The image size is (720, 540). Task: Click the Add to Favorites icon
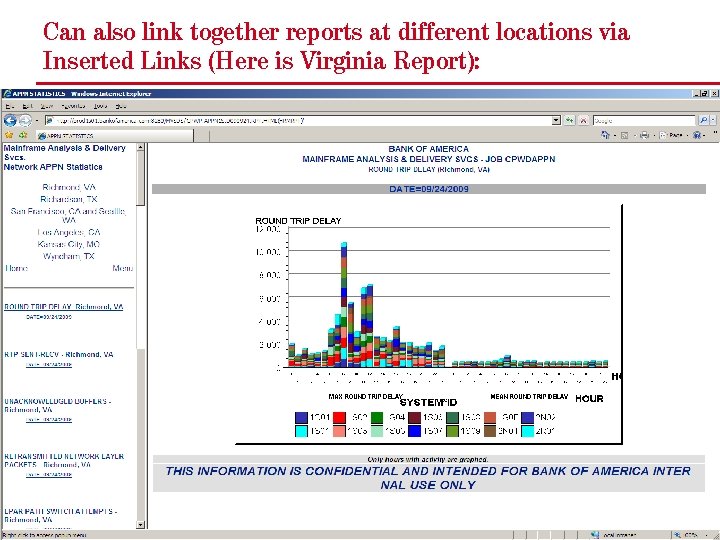[23, 135]
